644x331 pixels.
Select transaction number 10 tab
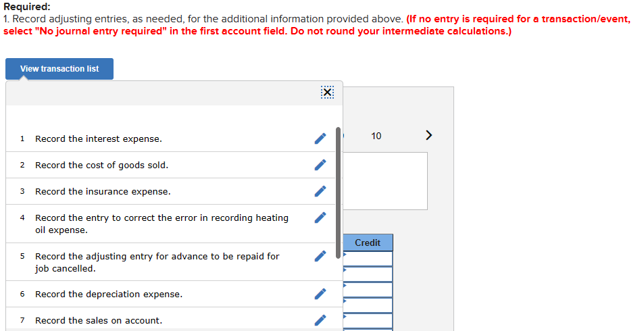376,136
